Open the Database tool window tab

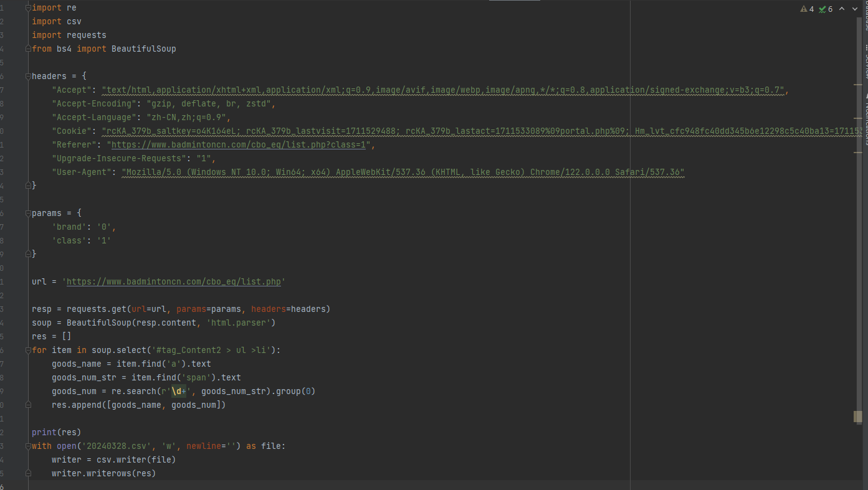tap(866, 16)
